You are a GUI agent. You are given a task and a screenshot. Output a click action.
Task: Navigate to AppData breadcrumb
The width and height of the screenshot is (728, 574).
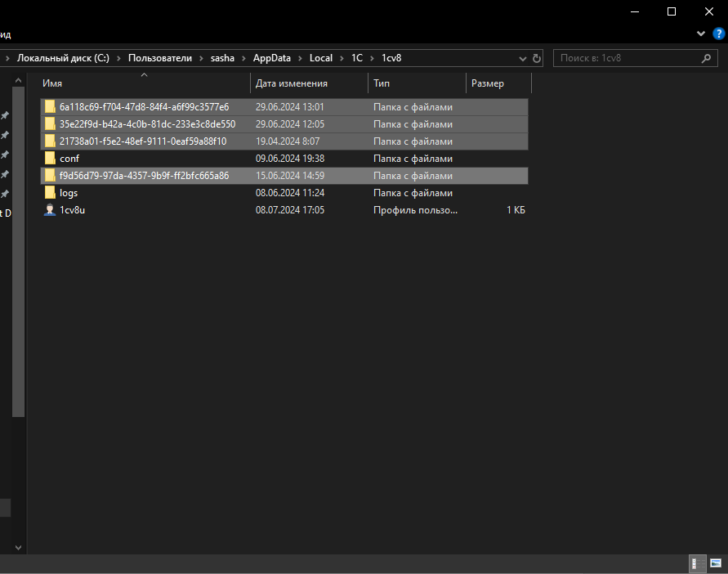pyautogui.click(x=271, y=58)
